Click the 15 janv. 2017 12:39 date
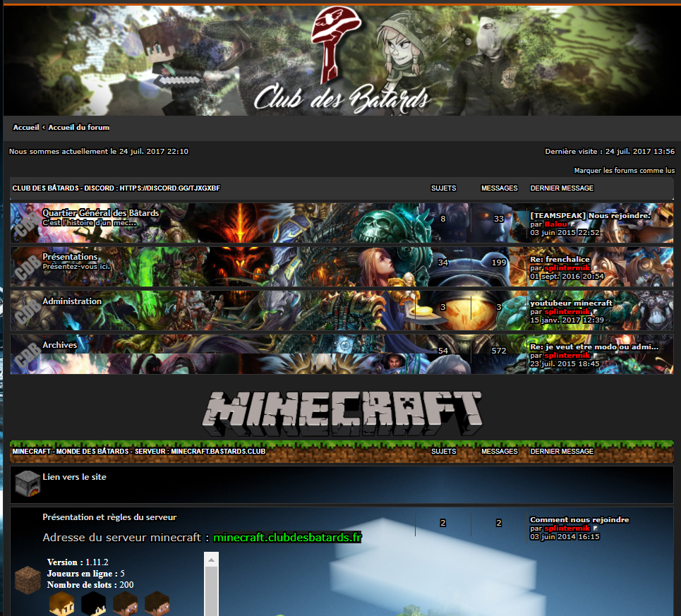 567,320
